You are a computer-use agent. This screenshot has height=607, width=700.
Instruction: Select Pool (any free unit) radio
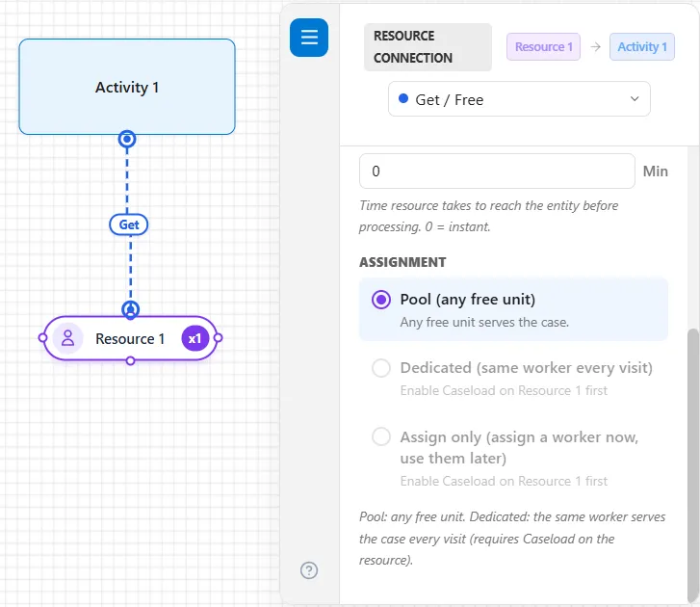[x=381, y=300]
